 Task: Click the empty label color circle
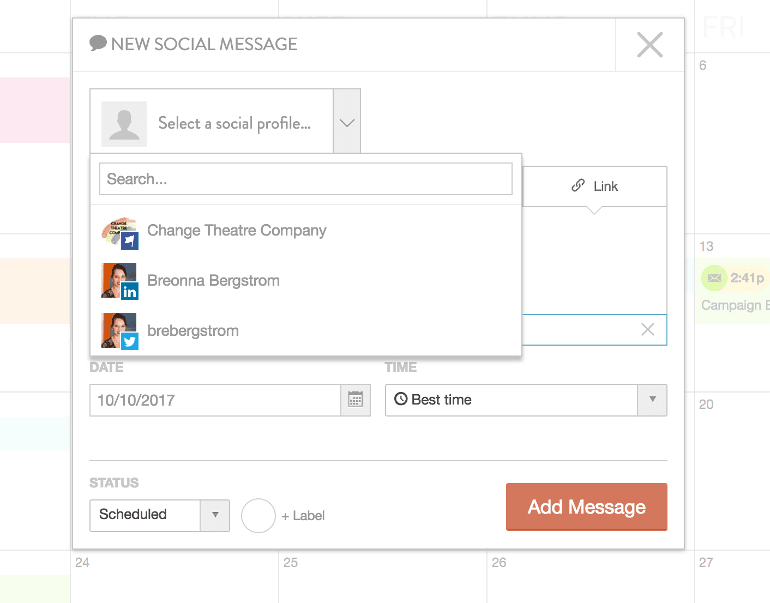258,515
